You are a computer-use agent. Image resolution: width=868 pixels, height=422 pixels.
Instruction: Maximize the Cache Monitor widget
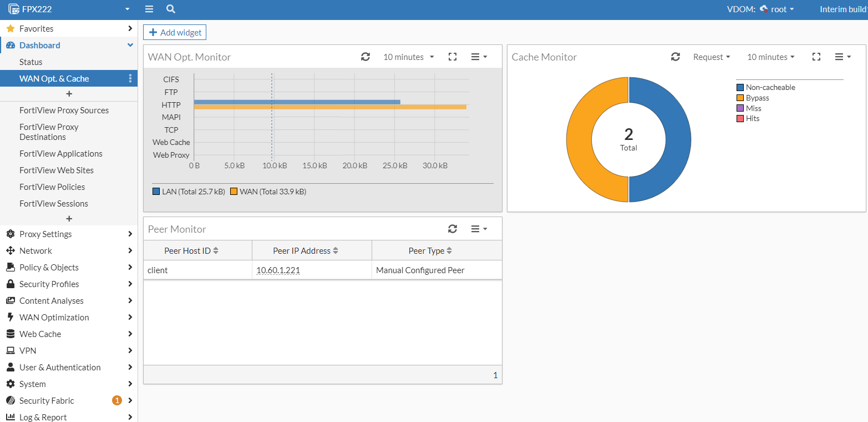816,57
